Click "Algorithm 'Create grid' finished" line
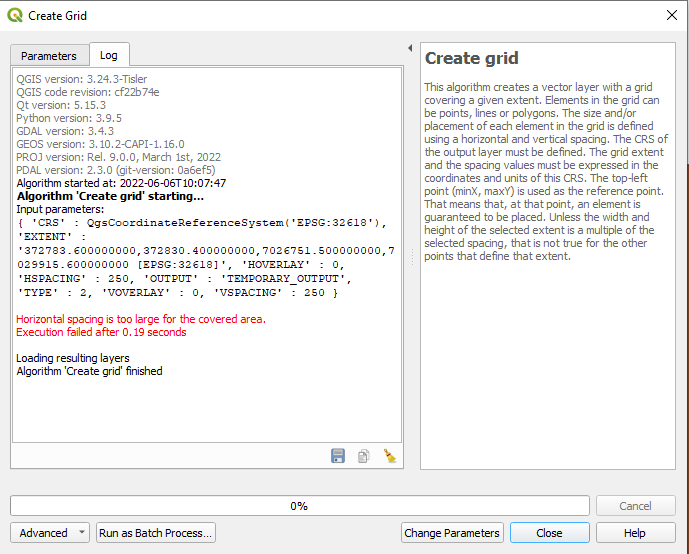689x554 pixels. click(89, 371)
